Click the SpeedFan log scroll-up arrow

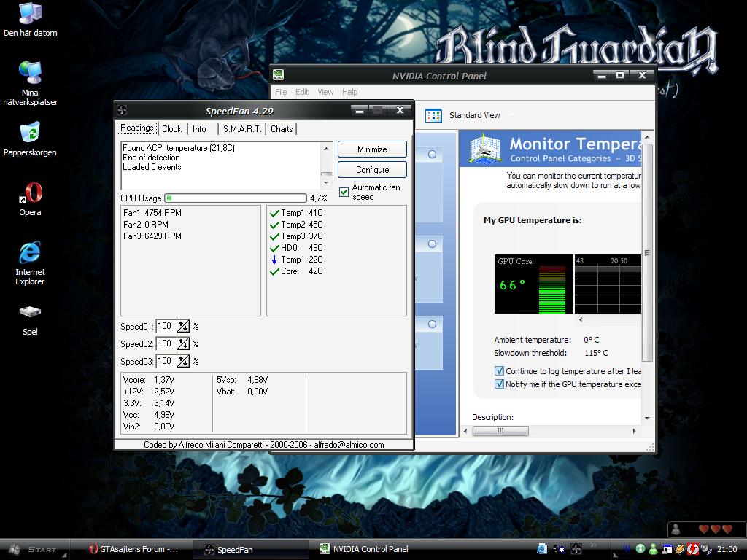(326, 148)
